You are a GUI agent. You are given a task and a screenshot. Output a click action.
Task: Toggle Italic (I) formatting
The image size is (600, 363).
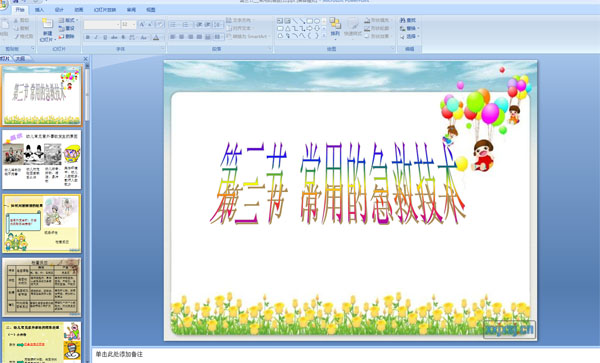[96, 37]
